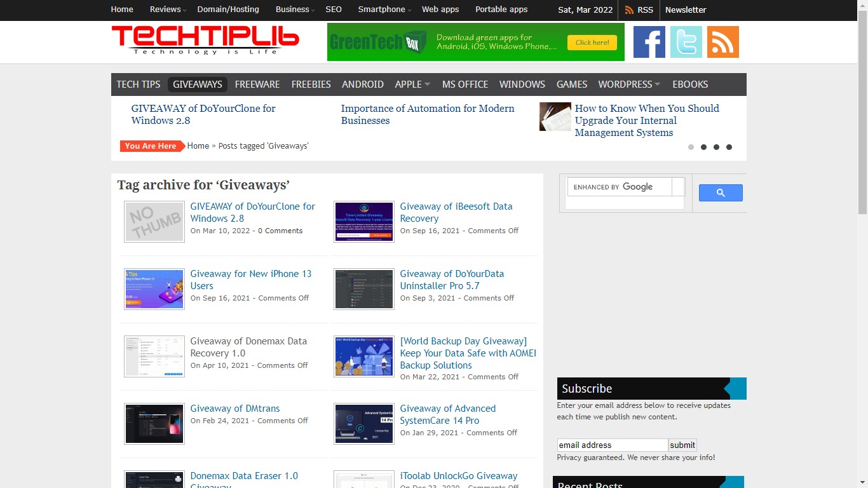Open the large orange RSS feed icon
This screenshot has width=868, height=488.
click(x=723, y=42)
